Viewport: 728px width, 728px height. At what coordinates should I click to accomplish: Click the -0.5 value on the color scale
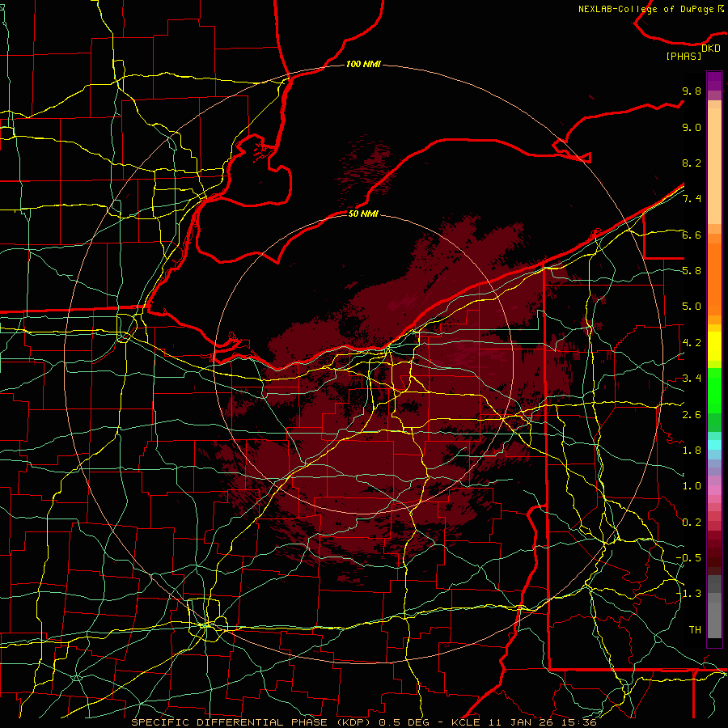(x=688, y=558)
